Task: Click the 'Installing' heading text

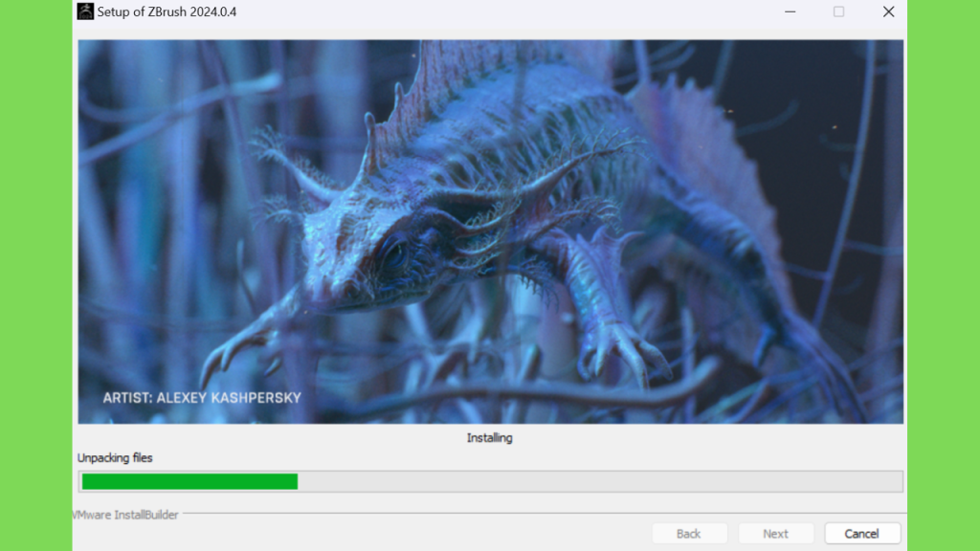Action: pyautogui.click(x=489, y=438)
